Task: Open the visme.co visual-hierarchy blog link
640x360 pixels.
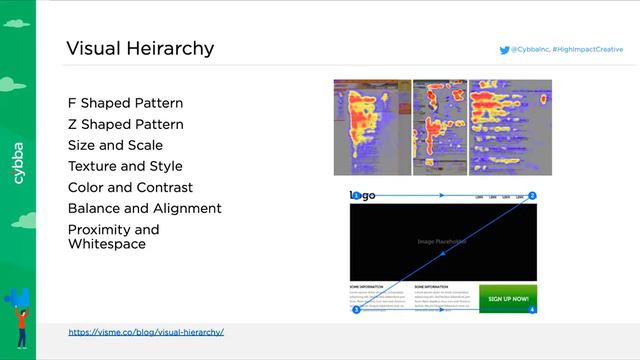Action: [x=146, y=332]
